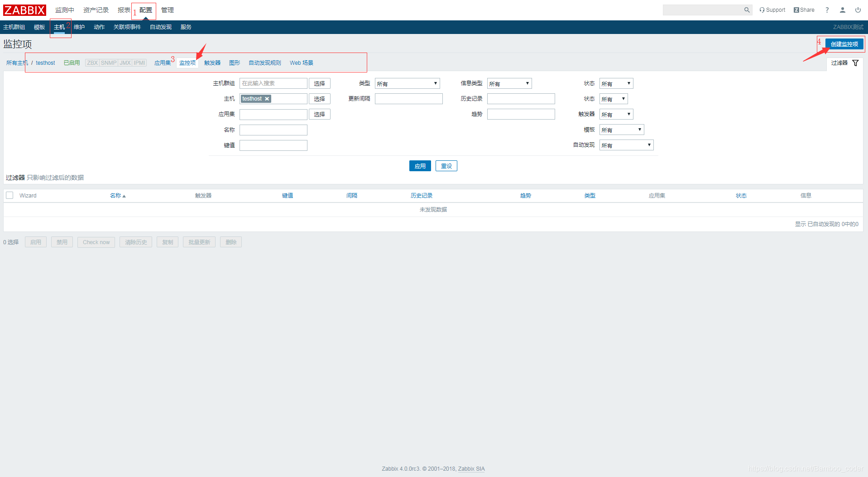Open the 报表 top menu
This screenshot has width=868, height=477.
tap(124, 10)
